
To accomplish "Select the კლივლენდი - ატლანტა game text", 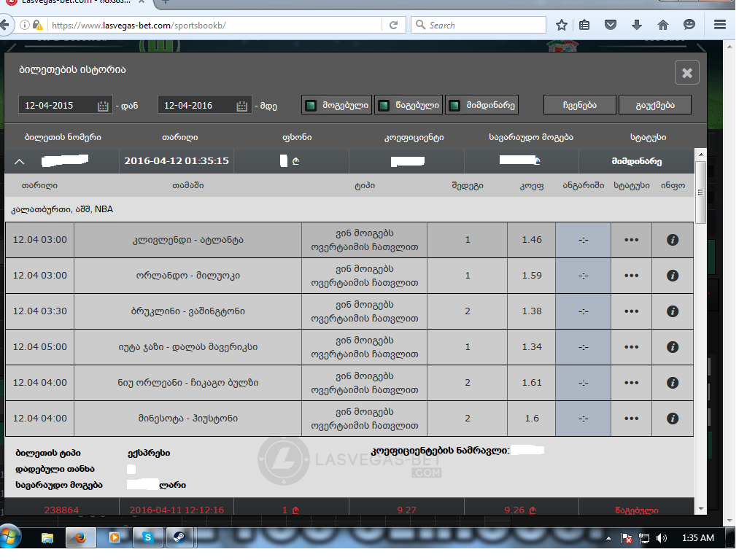I will 188,240.
